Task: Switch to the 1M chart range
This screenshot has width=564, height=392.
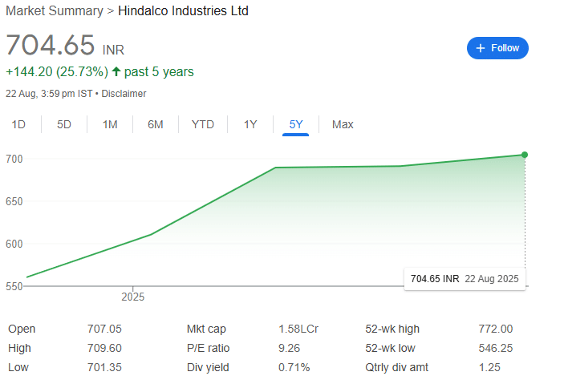Action: [x=110, y=124]
